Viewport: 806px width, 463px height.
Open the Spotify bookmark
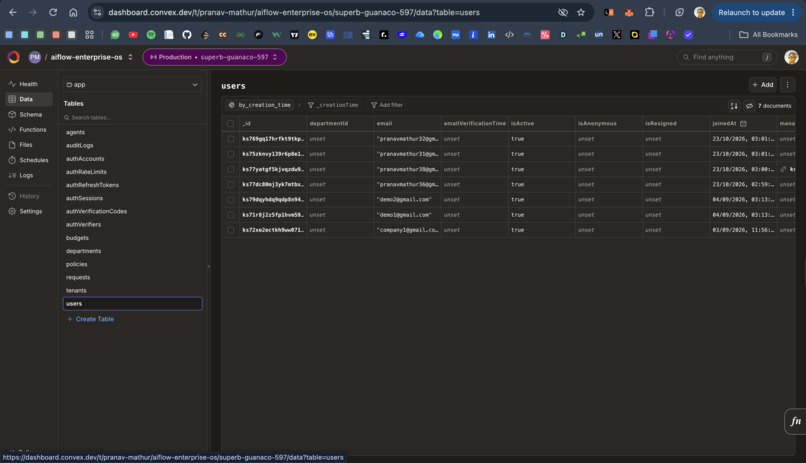point(151,34)
